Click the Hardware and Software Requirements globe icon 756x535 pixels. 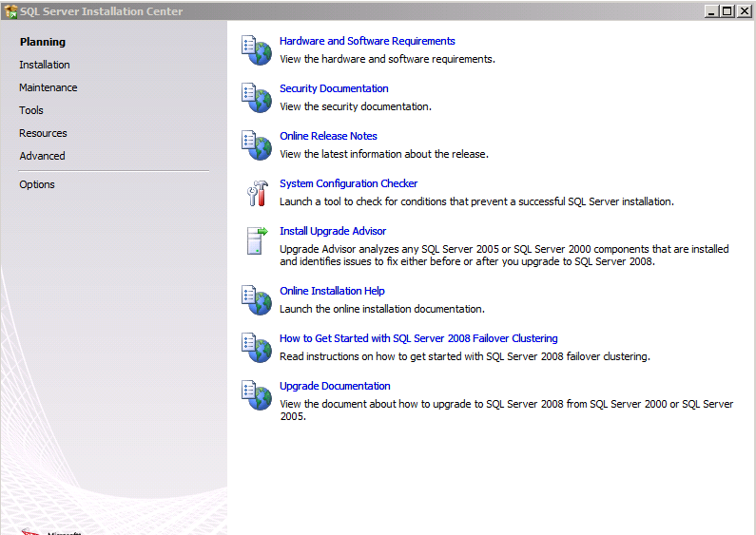point(257,50)
